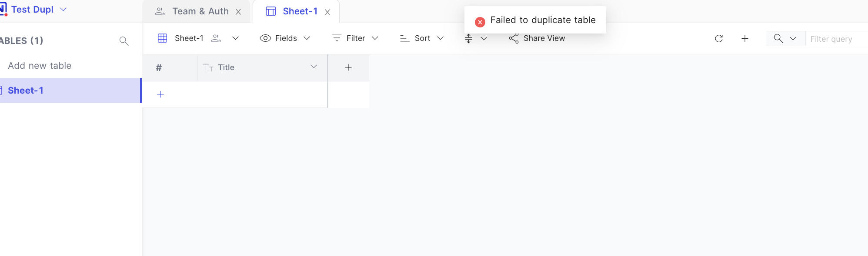This screenshot has height=256, width=868.
Task: Click the grid view icon next to Sheet-1
Action: 163,38
